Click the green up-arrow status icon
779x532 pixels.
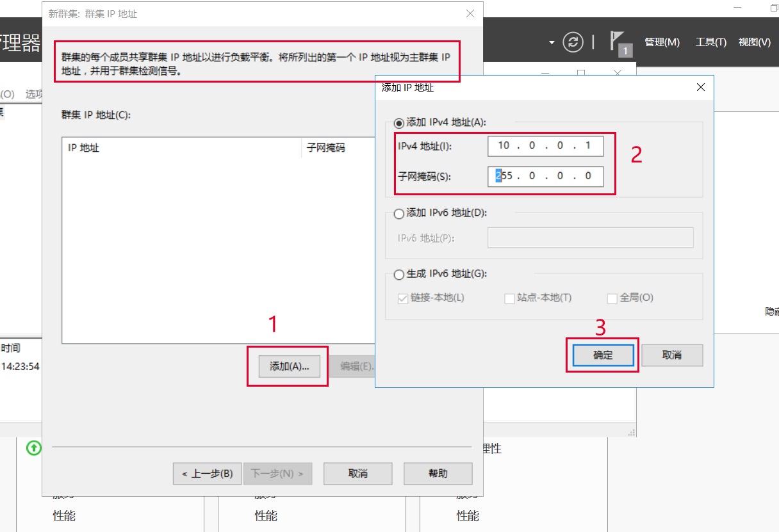pyautogui.click(x=33, y=447)
